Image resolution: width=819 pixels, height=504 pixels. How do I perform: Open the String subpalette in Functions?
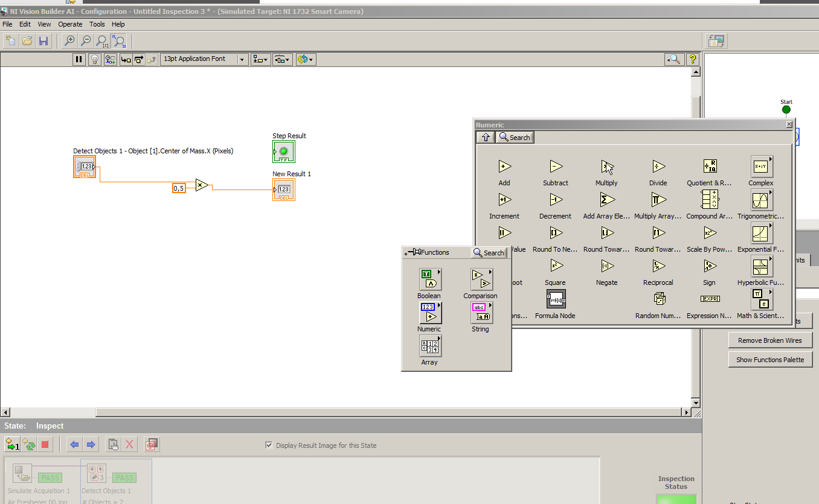481,313
